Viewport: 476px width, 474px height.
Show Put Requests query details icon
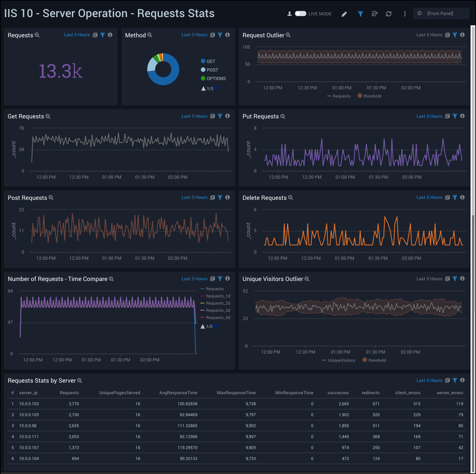[447, 116]
